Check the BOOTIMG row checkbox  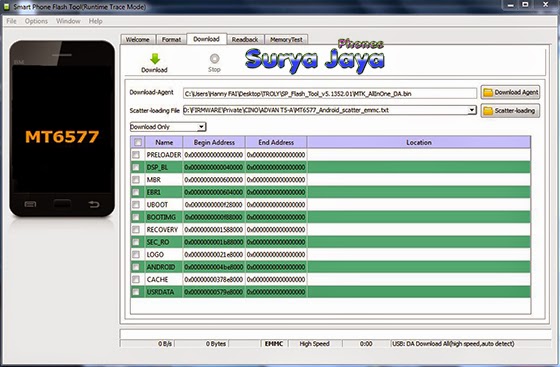(136, 217)
